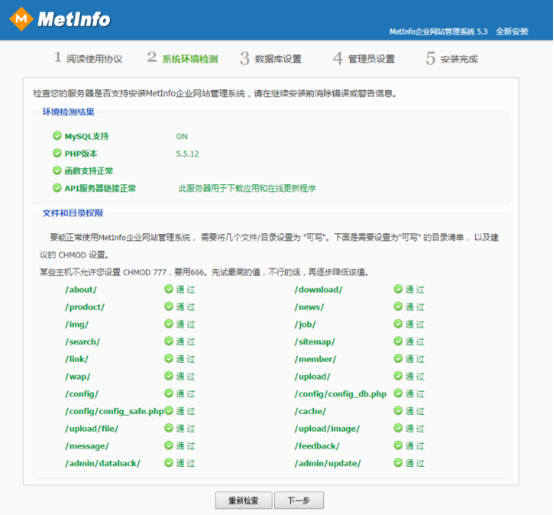Click the green check icon beside PHP版本
Screen dimensions: 554x515
(57, 153)
